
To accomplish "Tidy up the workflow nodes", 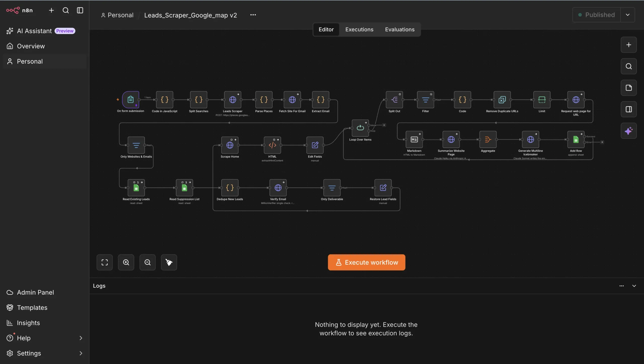I will [x=169, y=262].
